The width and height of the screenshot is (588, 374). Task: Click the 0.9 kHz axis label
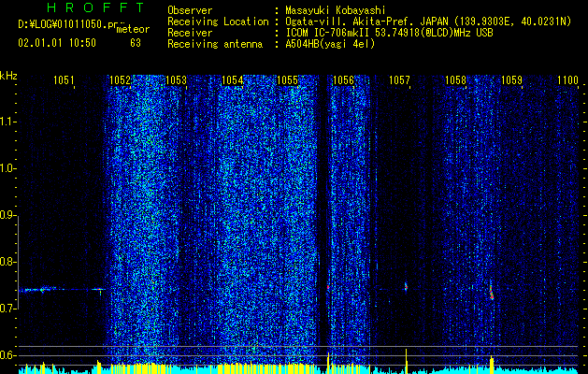coord(7,215)
